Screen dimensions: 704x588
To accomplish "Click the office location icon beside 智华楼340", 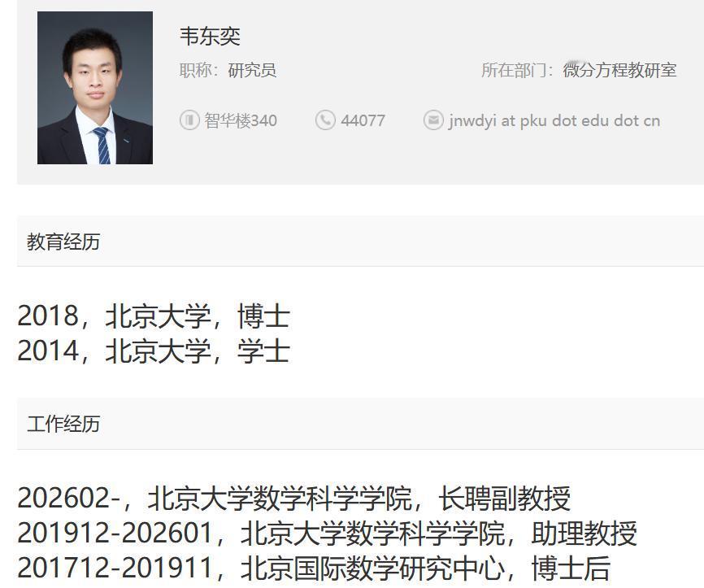I will pos(189,120).
